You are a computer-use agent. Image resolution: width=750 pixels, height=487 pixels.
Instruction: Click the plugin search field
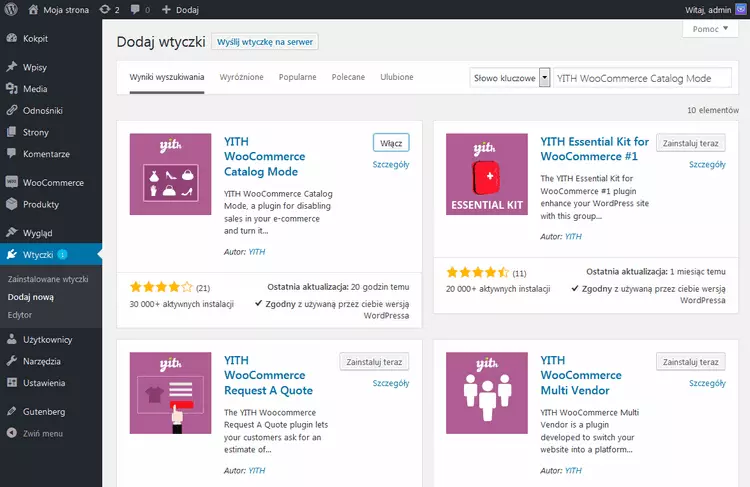[642, 78]
